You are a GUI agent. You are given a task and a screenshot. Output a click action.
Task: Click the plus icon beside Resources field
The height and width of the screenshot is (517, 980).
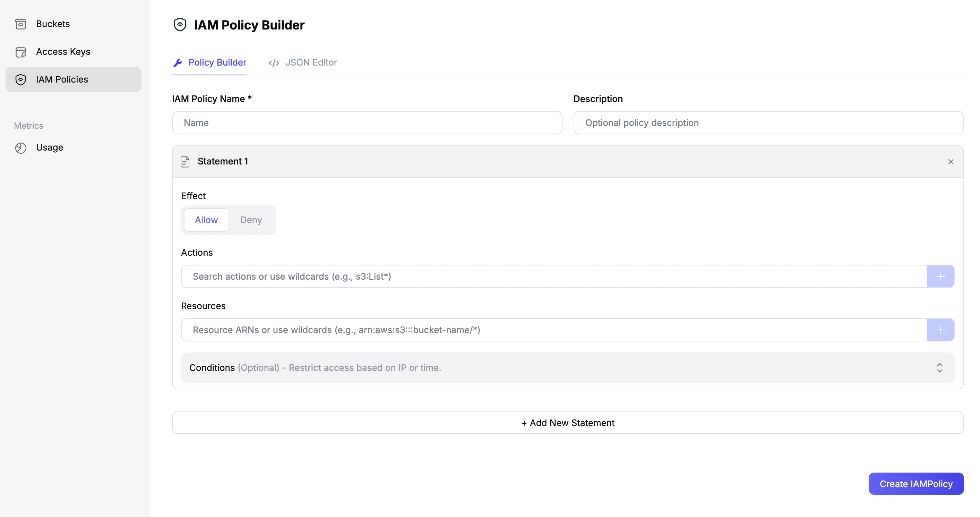pos(940,330)
